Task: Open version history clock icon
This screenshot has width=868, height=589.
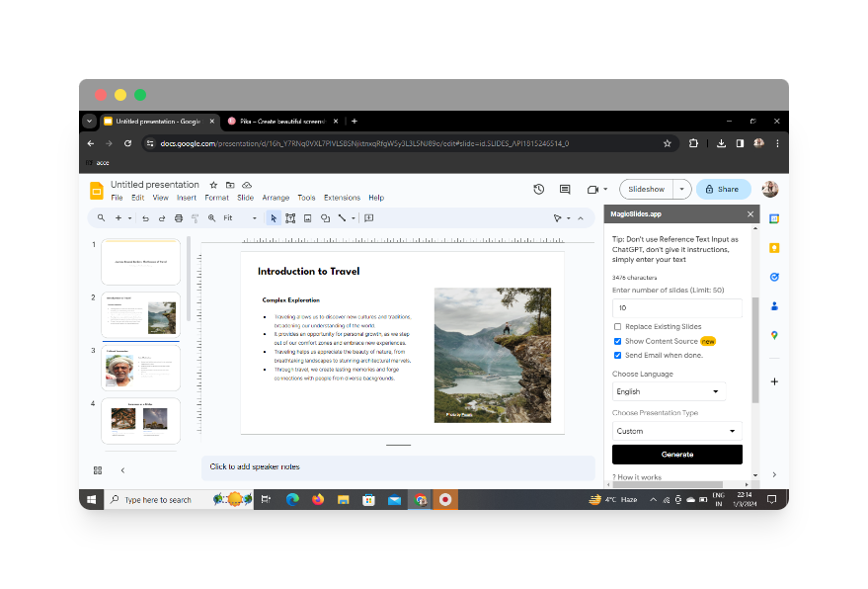Action: click(538, 190)
